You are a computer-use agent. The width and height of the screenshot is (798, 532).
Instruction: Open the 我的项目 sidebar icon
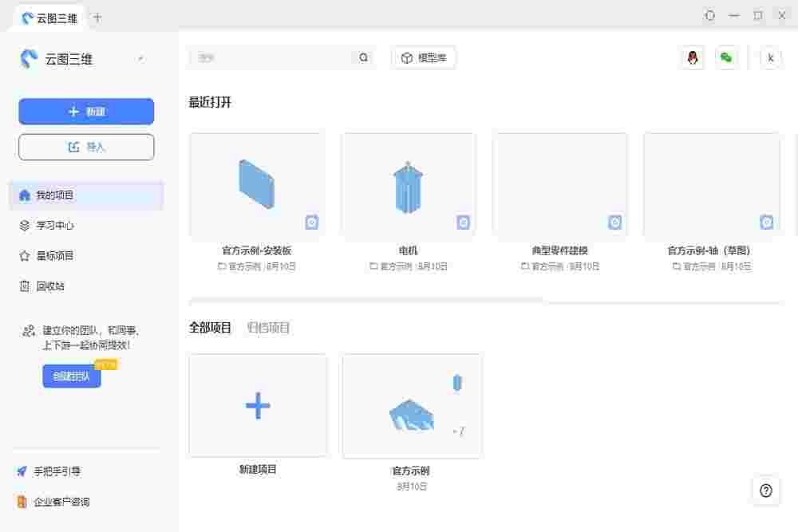tap(48, 195)
